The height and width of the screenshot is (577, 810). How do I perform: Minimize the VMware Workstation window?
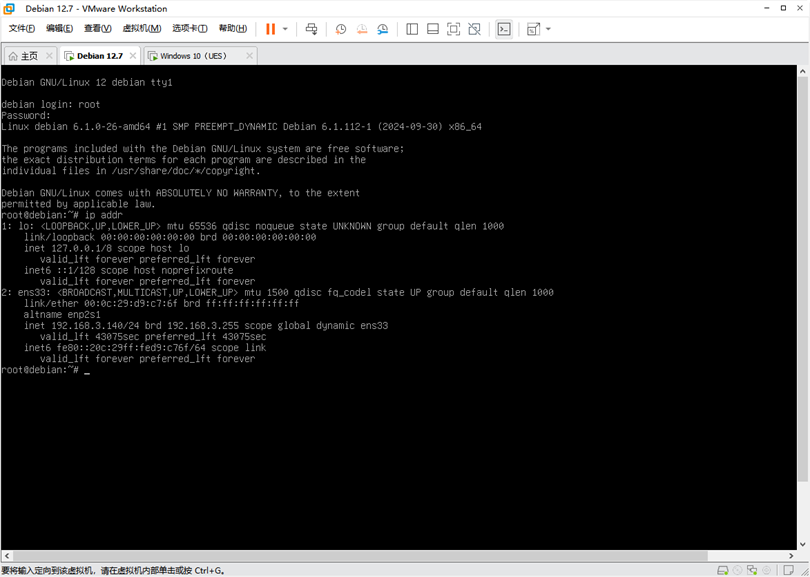(x=766, y=8)
